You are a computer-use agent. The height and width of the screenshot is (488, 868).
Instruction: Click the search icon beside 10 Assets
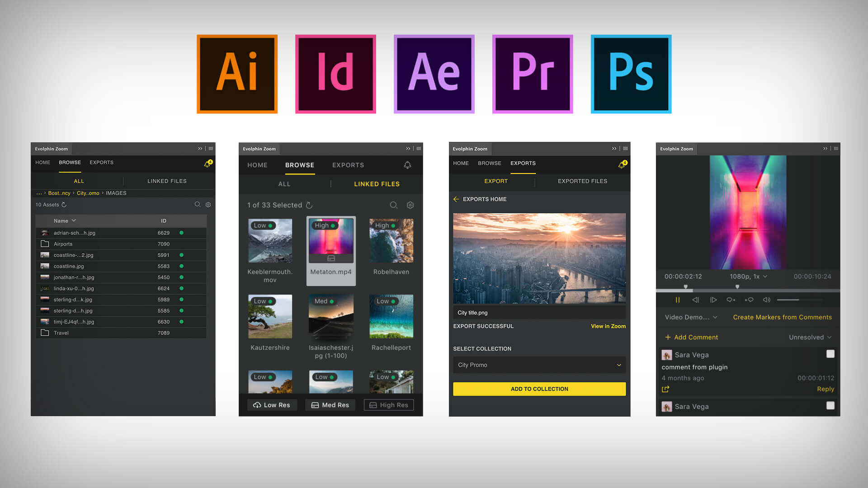(x=198, y=205)
